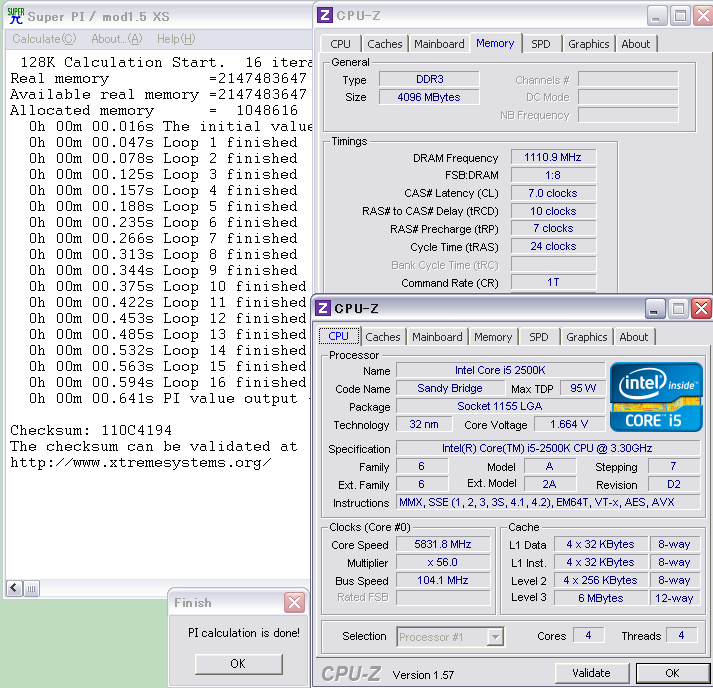Click Max TDP value 95 W
This screenshot has height=688, width=713.
point(582,388)
